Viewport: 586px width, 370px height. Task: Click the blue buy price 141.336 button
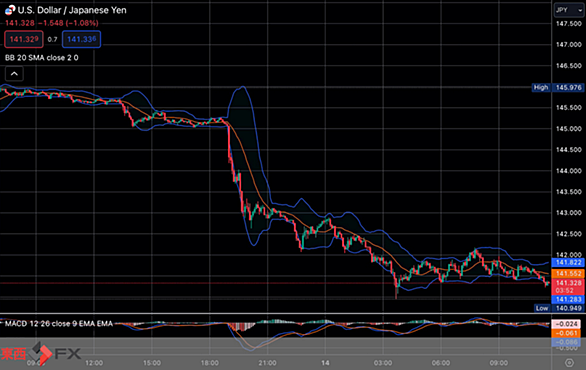click(81, 39)
